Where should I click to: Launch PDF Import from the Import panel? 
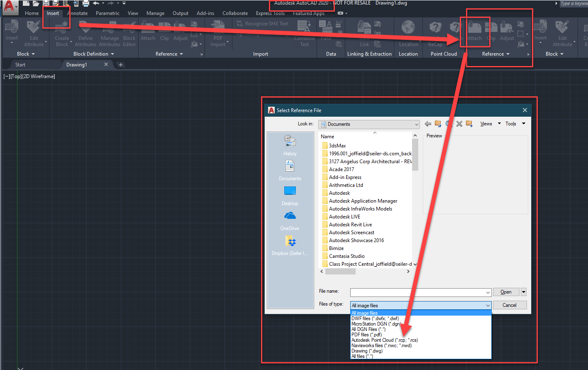tap(218, 33)
